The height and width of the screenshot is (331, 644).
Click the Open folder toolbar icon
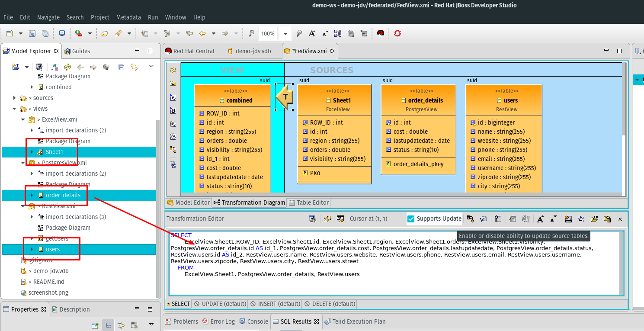(x=105, y=33)
